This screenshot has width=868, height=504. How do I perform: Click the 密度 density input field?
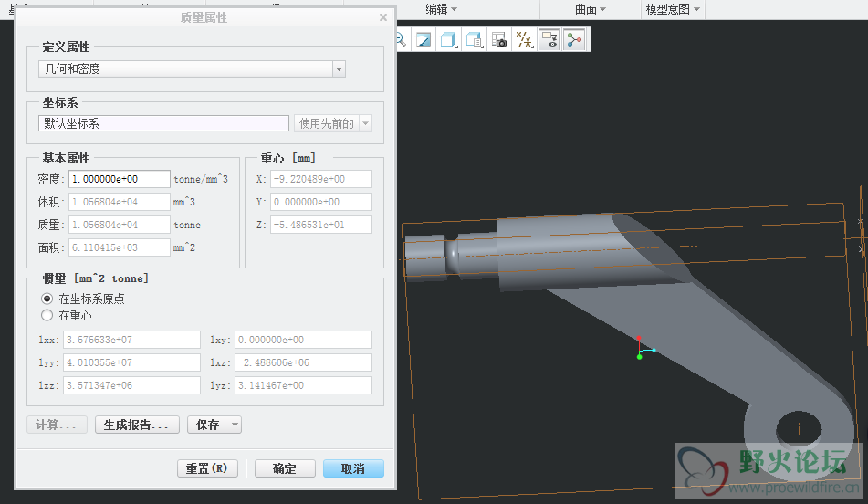click(x=119, y=179)
